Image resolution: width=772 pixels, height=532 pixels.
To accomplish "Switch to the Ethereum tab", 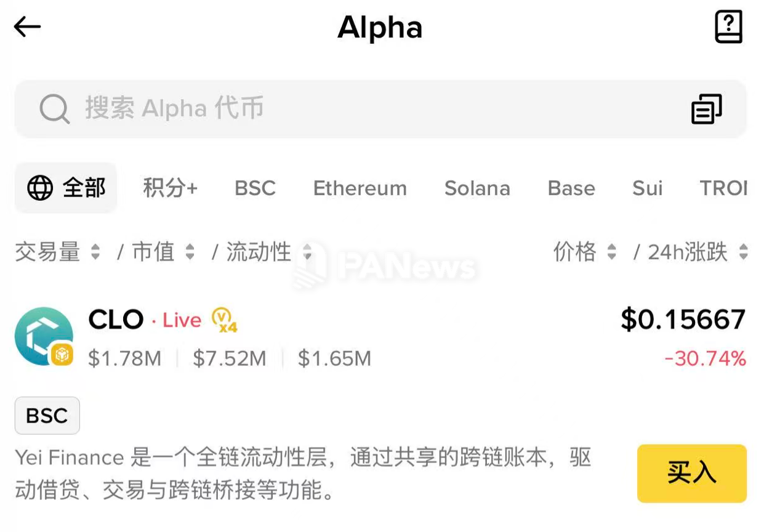I will click(x=360, y=188).
